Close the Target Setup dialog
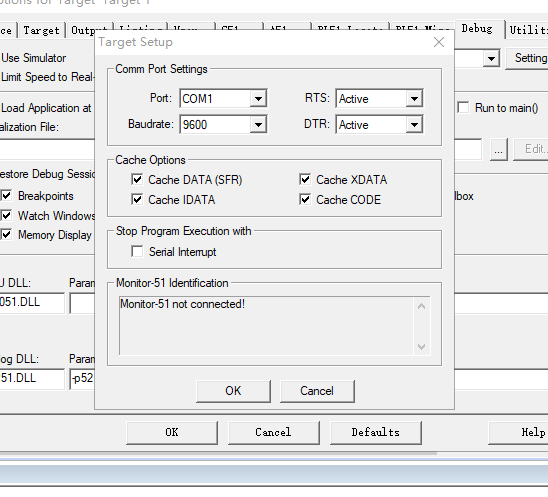Screen dimensions: 548x497 [439, 42]
